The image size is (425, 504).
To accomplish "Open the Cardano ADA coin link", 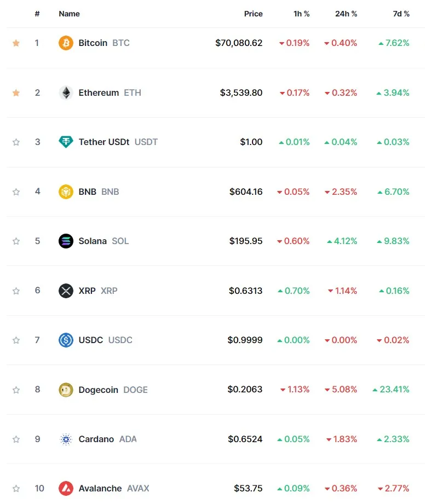I will coord(107,439).
